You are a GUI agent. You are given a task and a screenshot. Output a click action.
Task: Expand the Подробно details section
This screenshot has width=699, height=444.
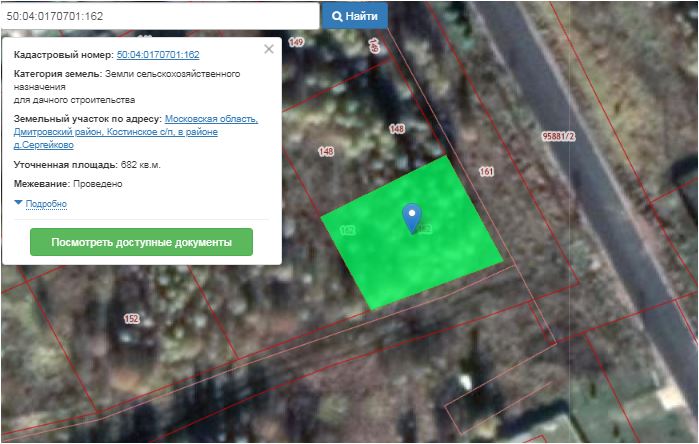click(x=45, y=204)
